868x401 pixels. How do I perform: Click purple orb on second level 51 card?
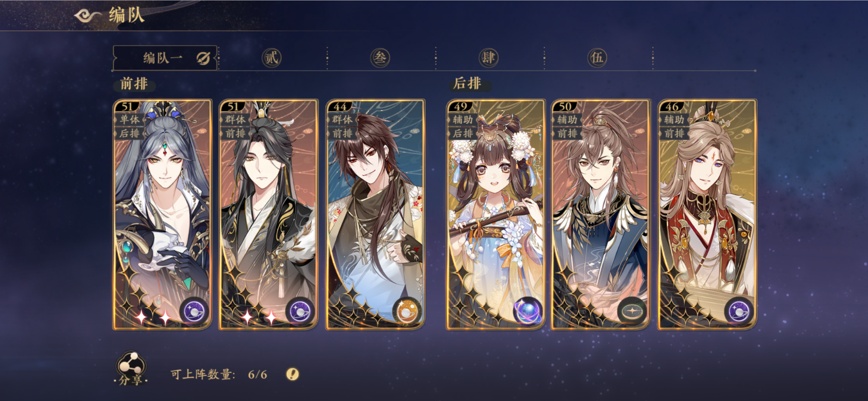[x=300, y=312]
